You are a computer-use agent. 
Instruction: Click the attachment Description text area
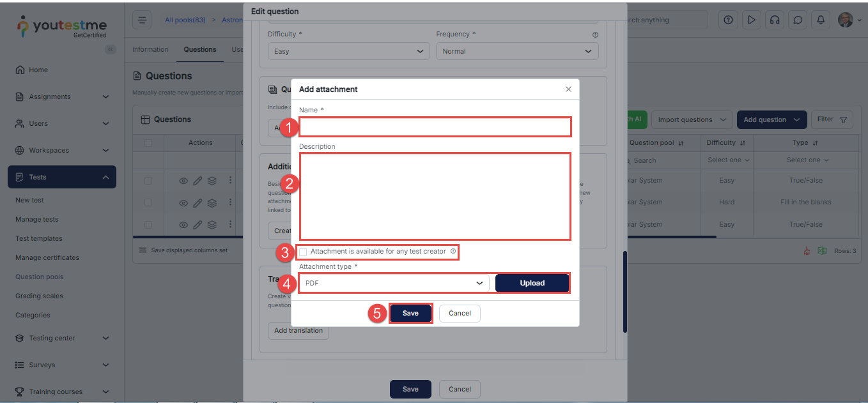435,197
